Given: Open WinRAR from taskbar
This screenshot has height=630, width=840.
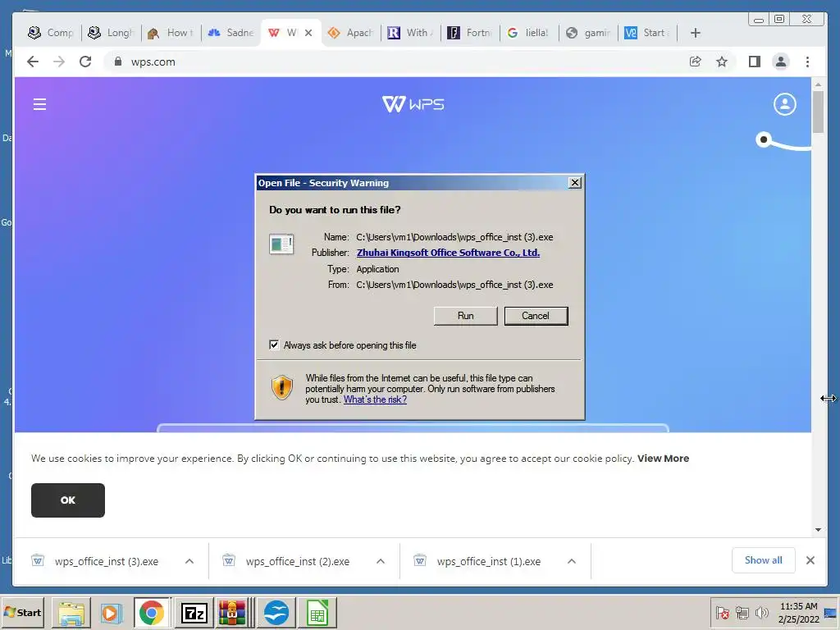Looking at the screenshot, I should click(231, 613).
